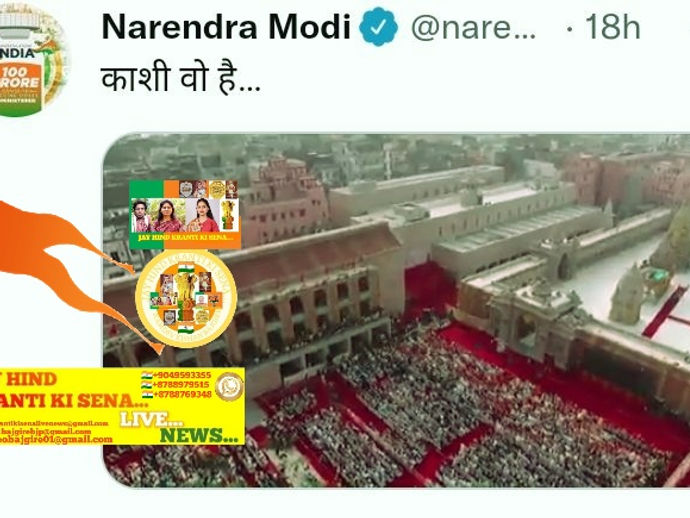690x518 pixels.
Task: Click phone number +8788979515
Action: (x=182, y=385)
